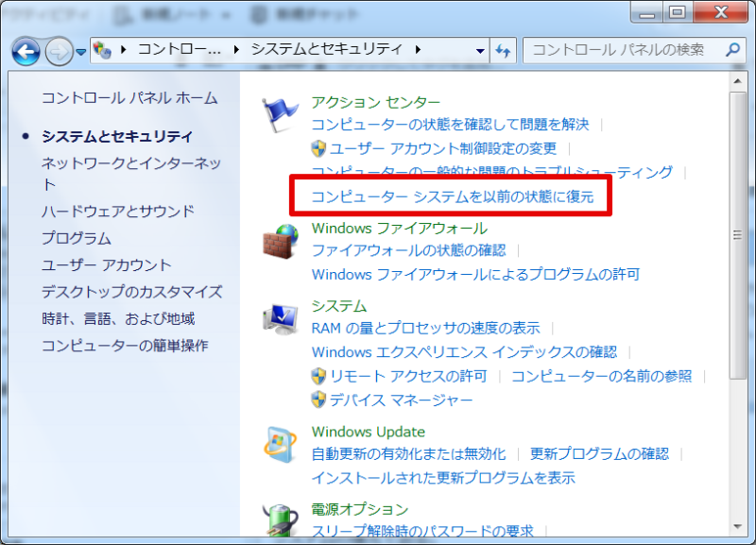Click the システムとセキュリティ breadcrumb segment
756x545 pixels.
tap(326, 49)
